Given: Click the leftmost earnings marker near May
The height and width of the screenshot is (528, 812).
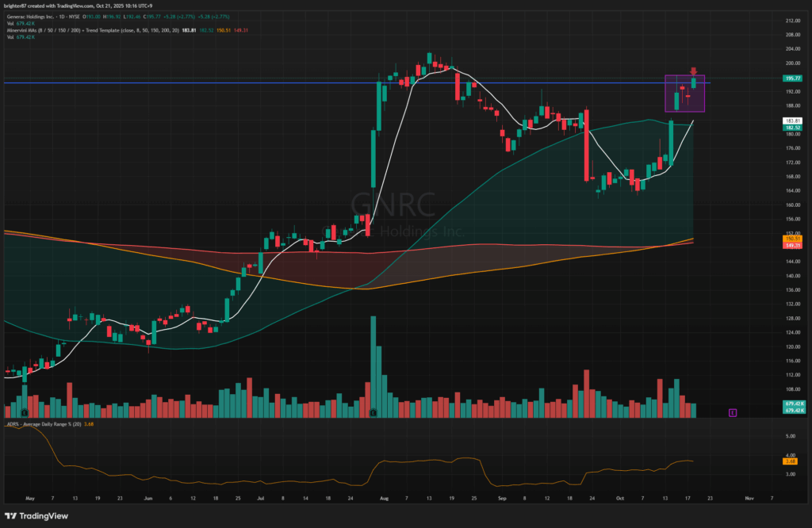Looking at the screenshot, I should point(25,413).
